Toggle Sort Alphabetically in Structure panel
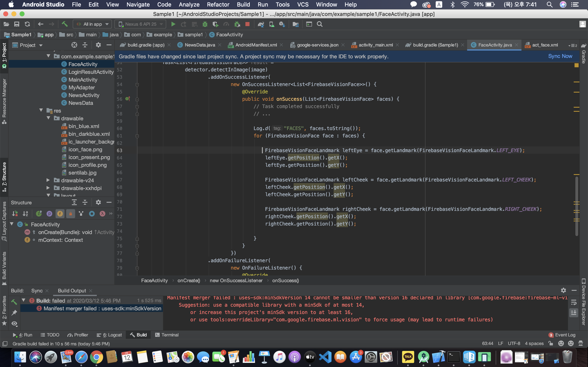The image size is (588, 367). (x=25, y=214)
